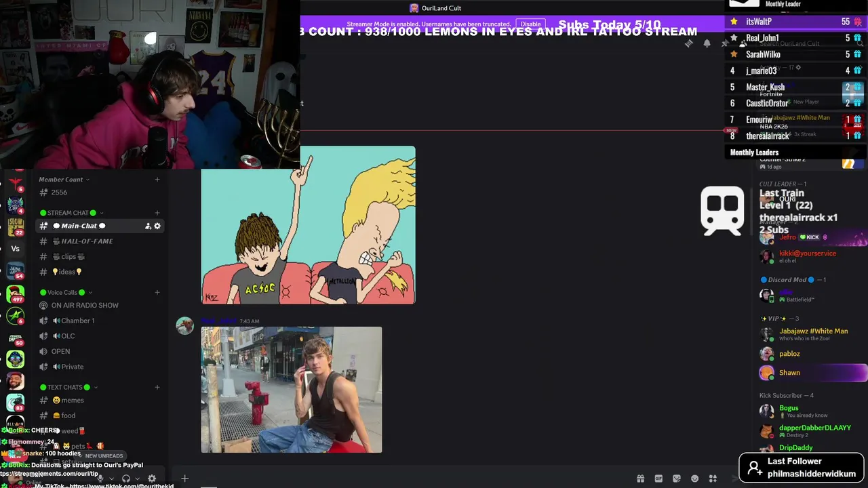Add channel to TEXT CHATS category

[157, 387]
